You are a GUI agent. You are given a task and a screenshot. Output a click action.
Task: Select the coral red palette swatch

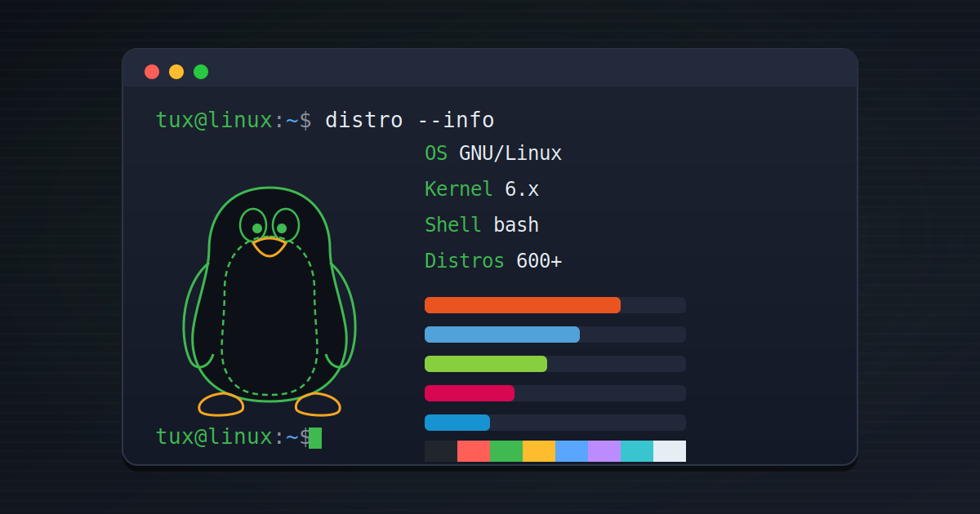[474, 451]
